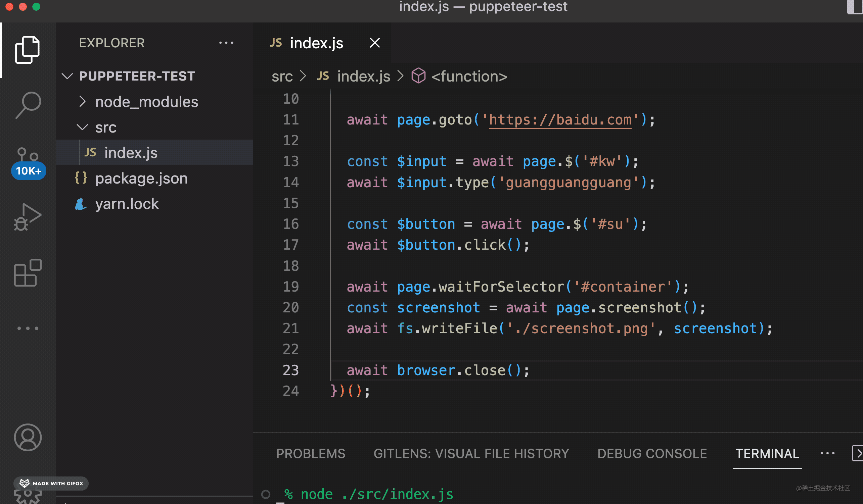The width and height of the screenshot is (863, 504).
Task: Open yarn.lock in the file tree
Action: point(127,204)
